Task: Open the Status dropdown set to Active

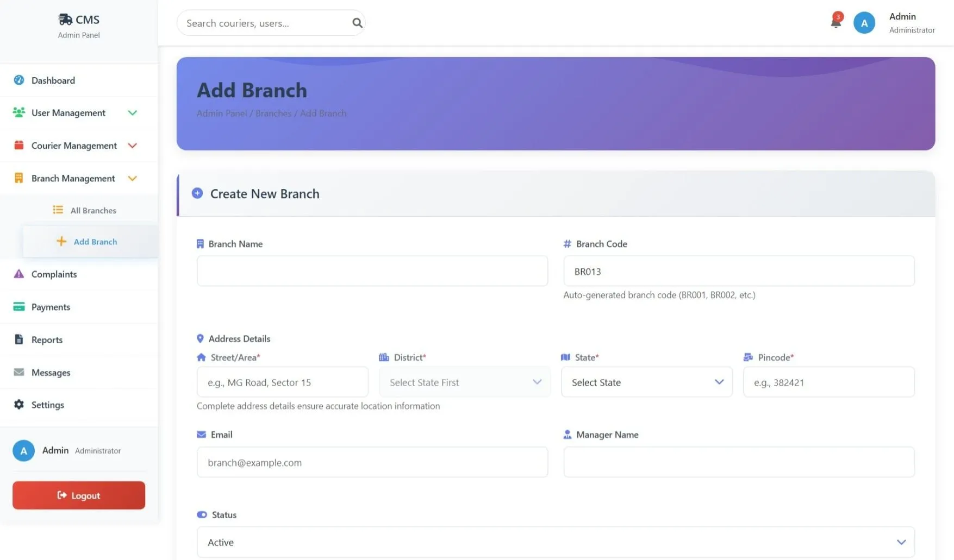Action: click(555, 542)
